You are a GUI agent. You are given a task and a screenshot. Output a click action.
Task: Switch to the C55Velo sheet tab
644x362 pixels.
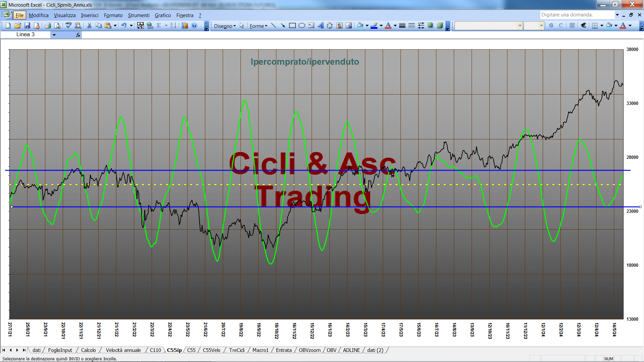point(211,350)
